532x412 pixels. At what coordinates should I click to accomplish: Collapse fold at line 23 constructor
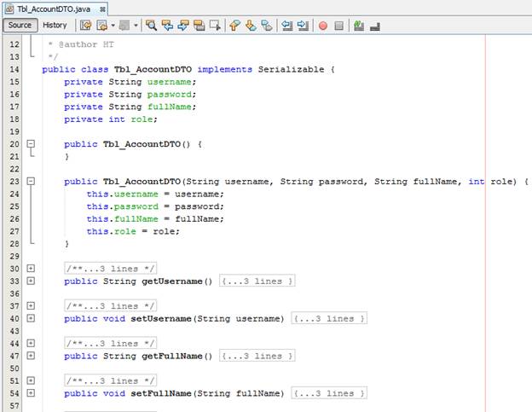tap(31, 181)
